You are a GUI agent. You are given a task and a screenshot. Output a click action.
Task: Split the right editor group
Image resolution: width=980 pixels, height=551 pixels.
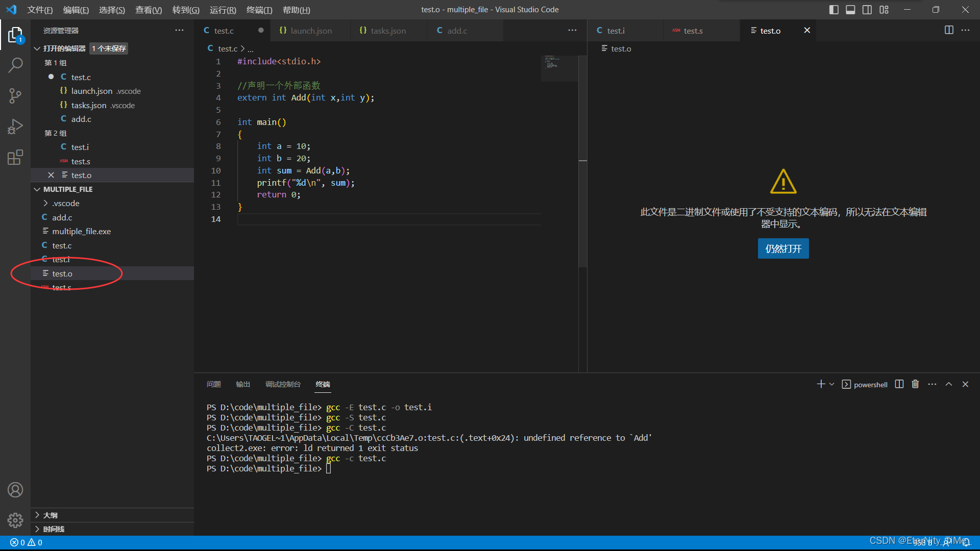(x=949, y=31)
